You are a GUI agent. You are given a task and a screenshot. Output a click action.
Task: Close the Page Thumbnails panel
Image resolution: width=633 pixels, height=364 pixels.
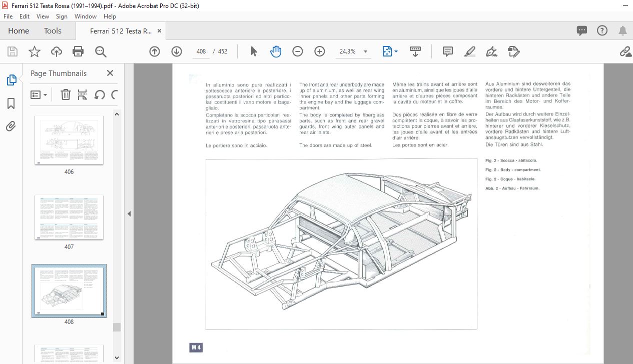(110, 73)
